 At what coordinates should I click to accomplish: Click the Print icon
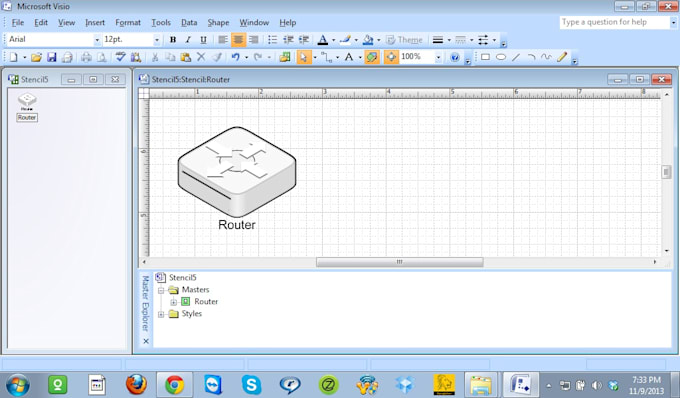pos(67,57)
